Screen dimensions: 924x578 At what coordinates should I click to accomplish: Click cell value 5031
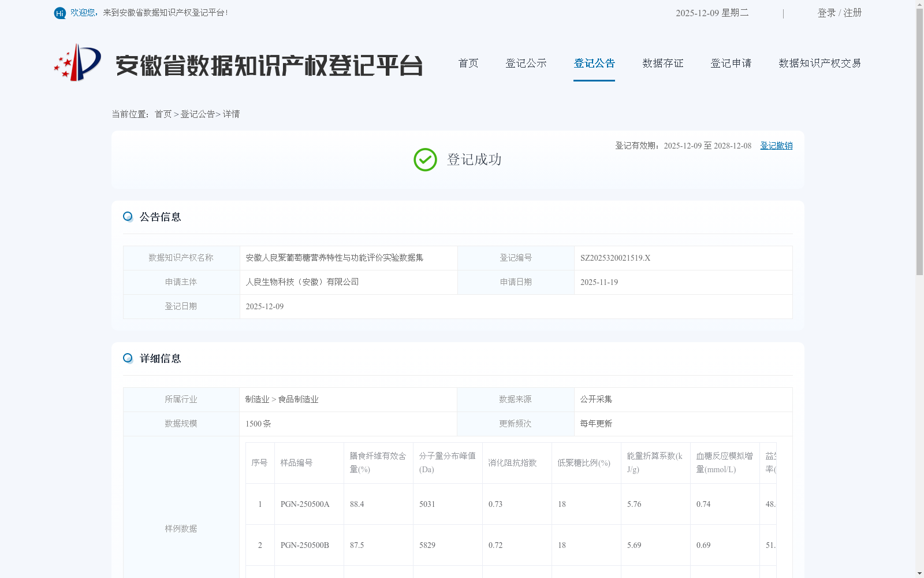point(427,505)
